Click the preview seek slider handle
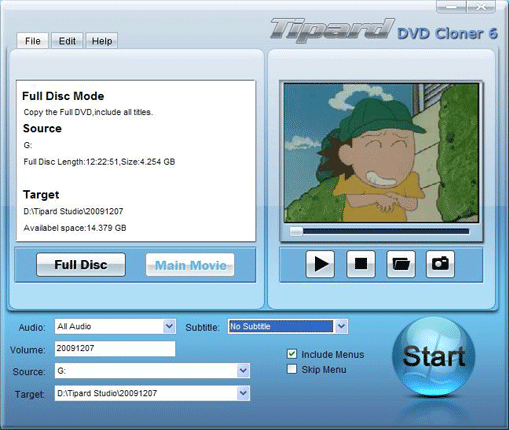Viewport: 509px width, 430px height. point(296,231)
